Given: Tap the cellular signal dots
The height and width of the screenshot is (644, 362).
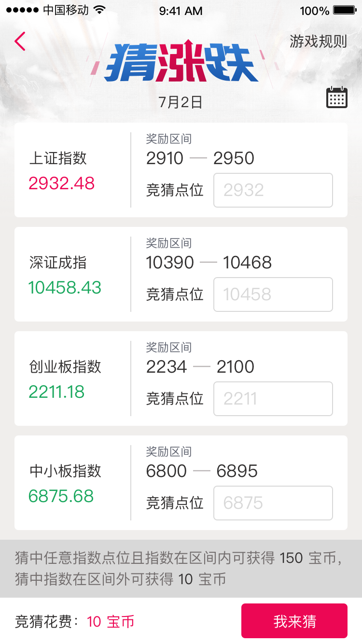Looking at the screenshot, I should tap(23, 10).
